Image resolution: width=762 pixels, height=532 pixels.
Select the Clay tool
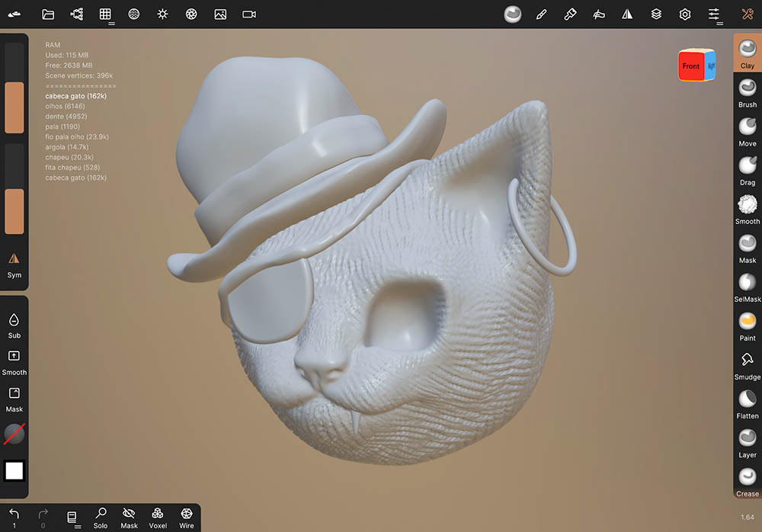[x=748, y=53]
